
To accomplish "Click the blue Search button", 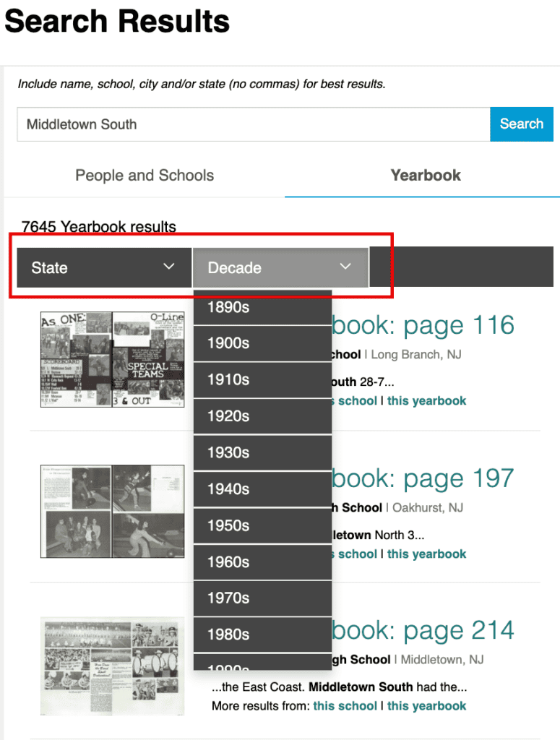I will pyautogui.click(x=521, y=124).
